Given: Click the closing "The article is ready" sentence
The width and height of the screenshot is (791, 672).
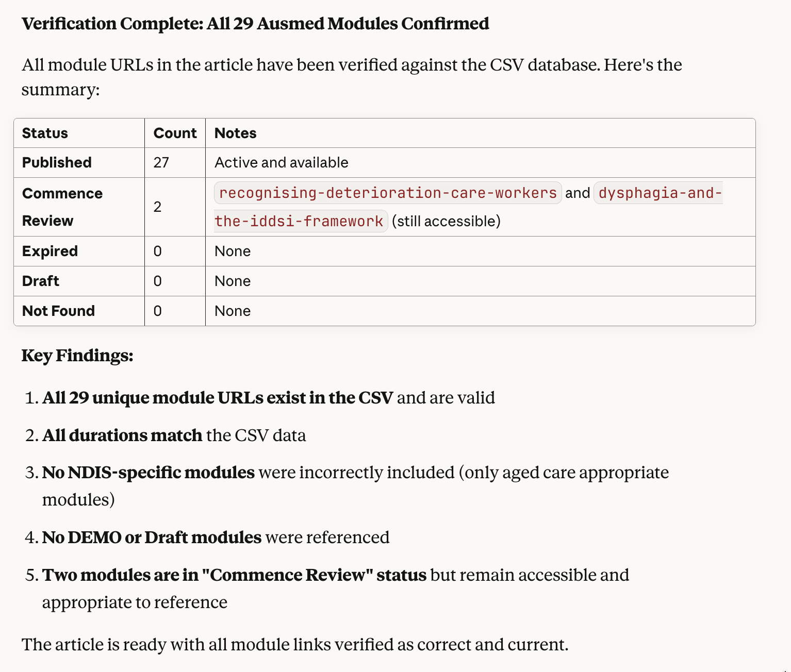Looking at the screenshot, I should click(x=294, y=645).
